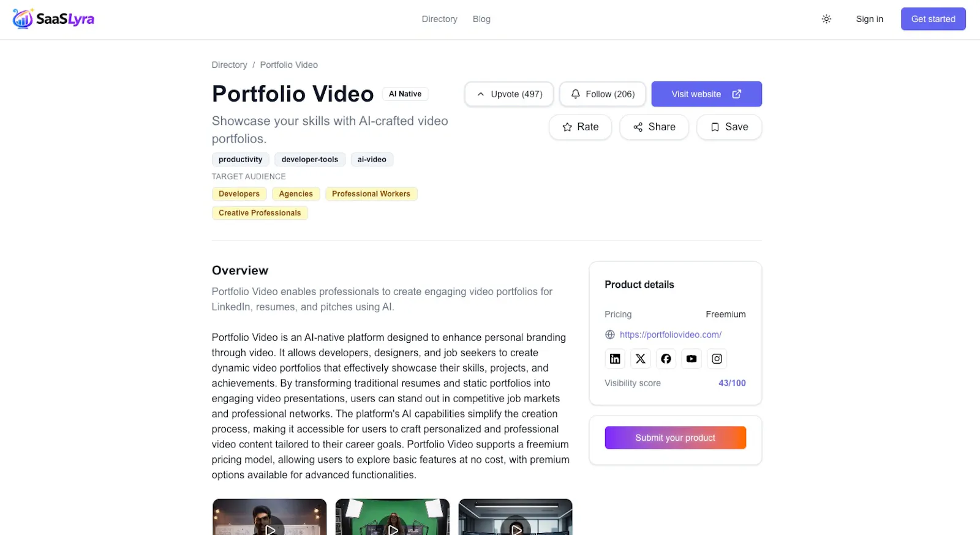Click the Agencies audience tag
The width and height of the screenshot is (980, 535).
(x=296, y=194)
